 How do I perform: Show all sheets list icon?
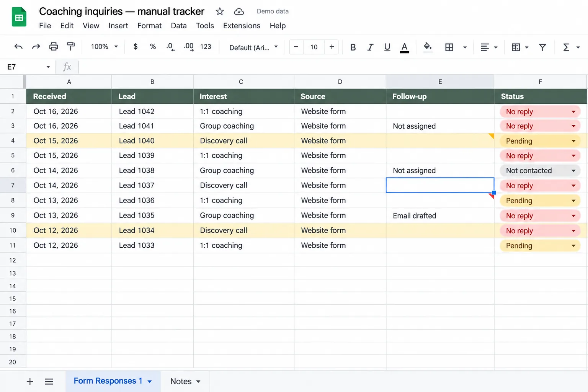(49, 381)
